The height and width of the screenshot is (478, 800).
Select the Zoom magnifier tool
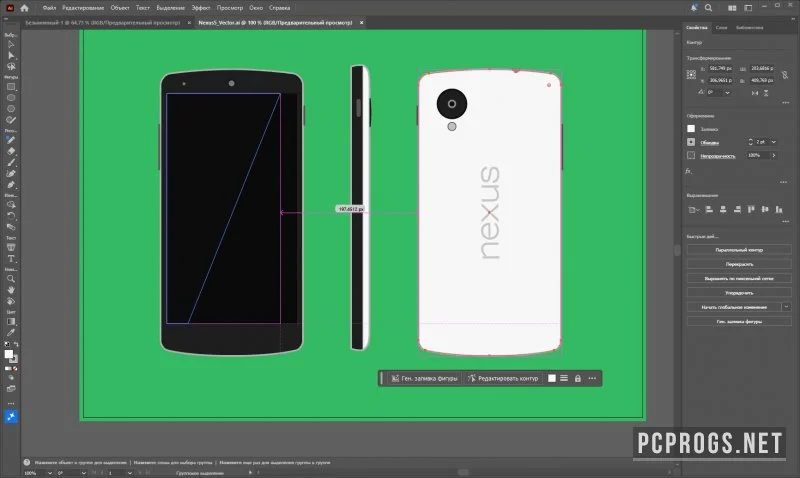tap(11, 279)
